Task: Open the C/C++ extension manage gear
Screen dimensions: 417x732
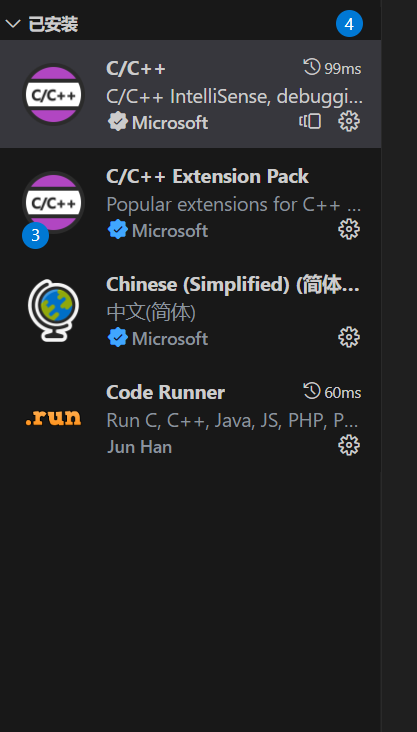Action: [349, 121]
